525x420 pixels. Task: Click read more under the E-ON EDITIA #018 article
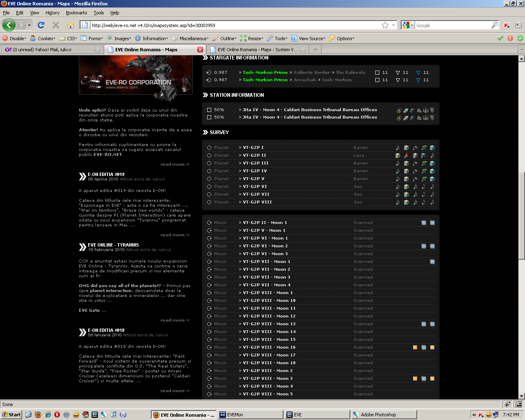(175, 391)
